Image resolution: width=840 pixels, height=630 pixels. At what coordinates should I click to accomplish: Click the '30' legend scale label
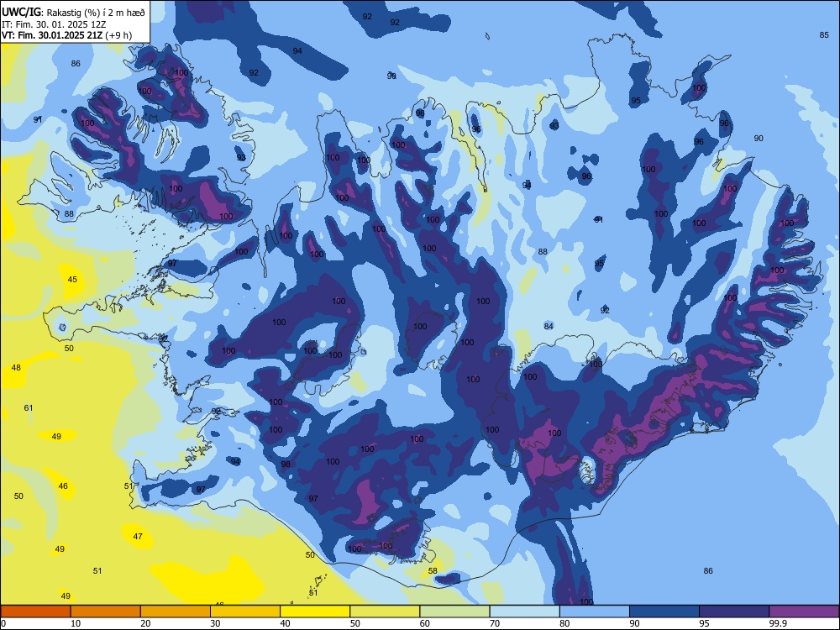[215, 623]
